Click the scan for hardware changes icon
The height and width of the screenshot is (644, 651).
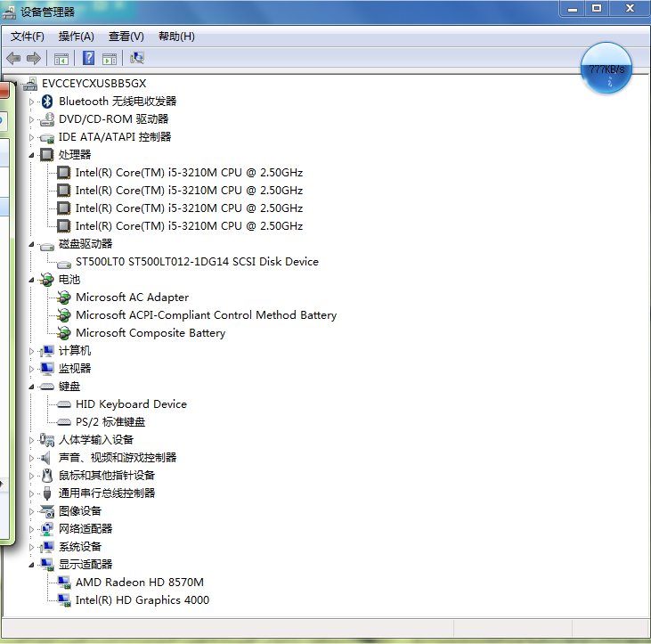[137, 59]
